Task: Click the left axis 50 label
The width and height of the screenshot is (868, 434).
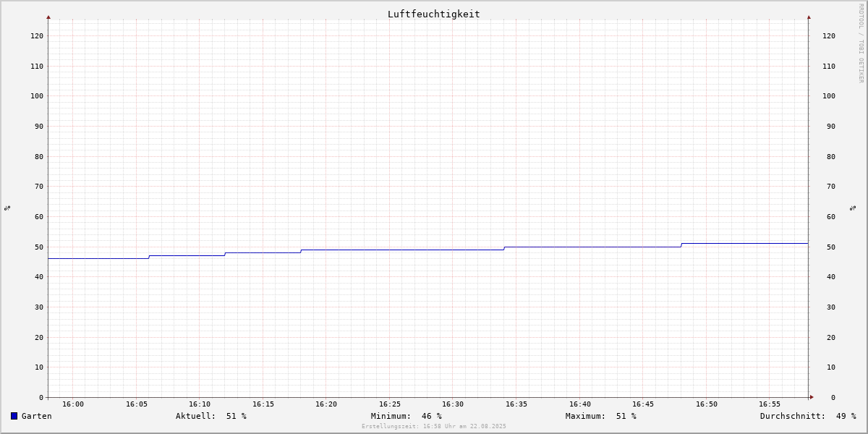Action: point(39,247)
